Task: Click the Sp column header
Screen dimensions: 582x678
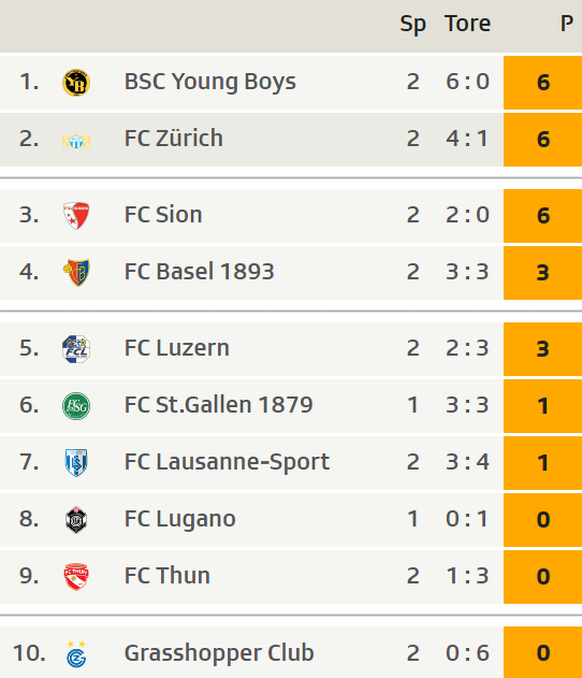Action: [x=413, y=24]
